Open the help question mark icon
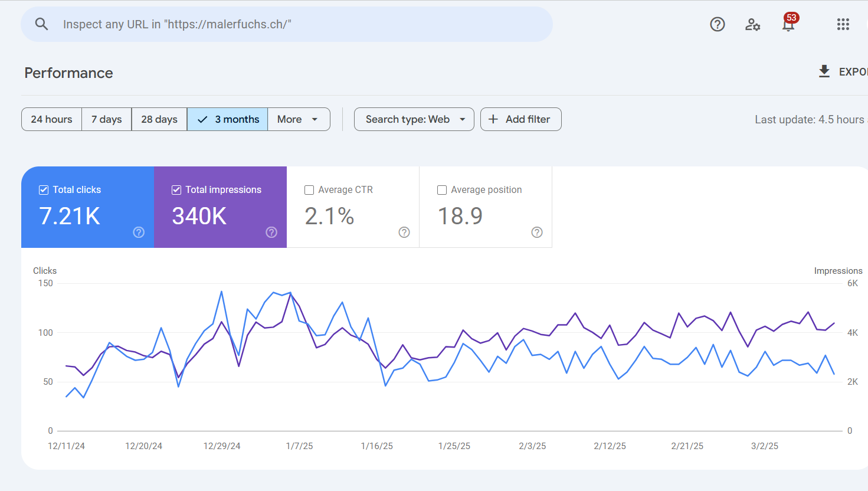The height and width of the screenshot is (491, 868). coord(718,24)
